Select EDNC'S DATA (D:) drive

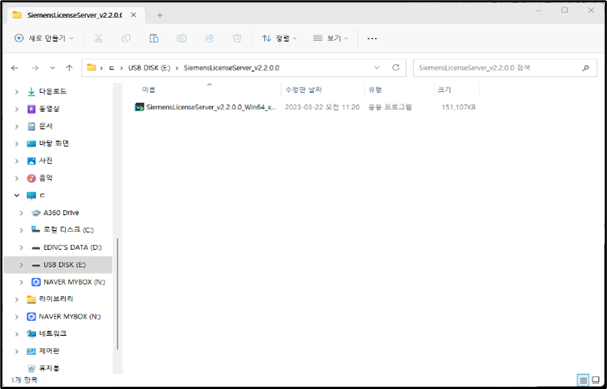pos(73,247)
